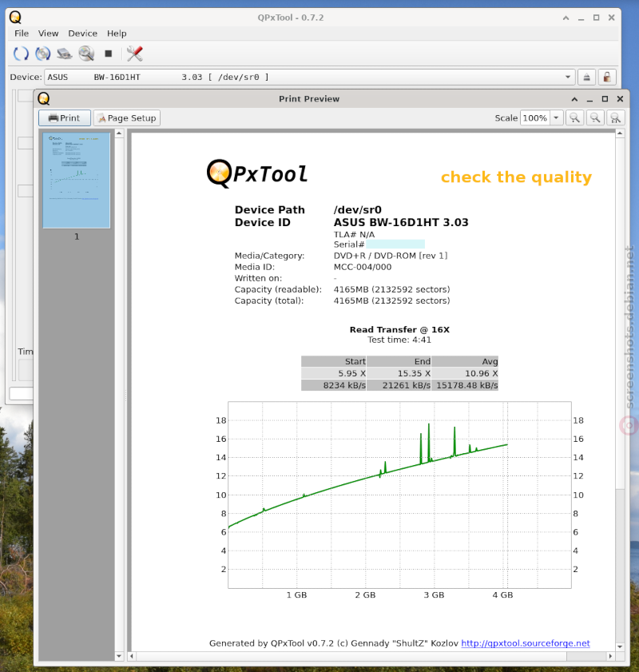Click the "Avg" table header cell

[465, 361]
